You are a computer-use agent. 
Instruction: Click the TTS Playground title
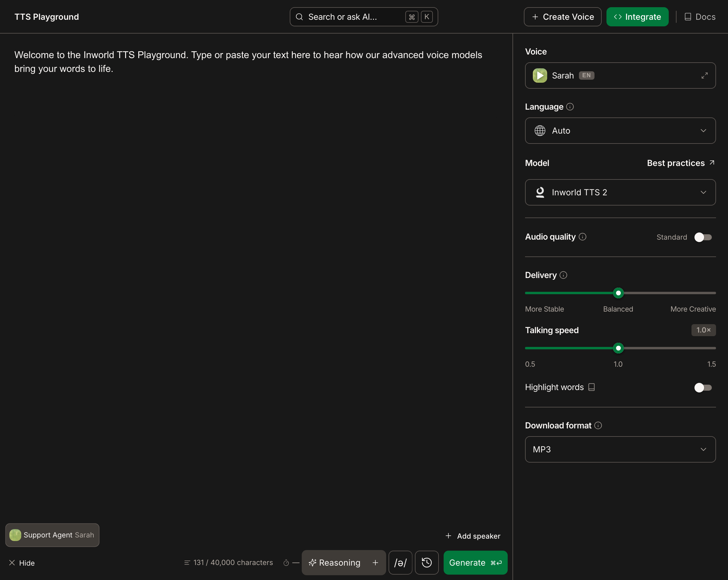[47, 17]
